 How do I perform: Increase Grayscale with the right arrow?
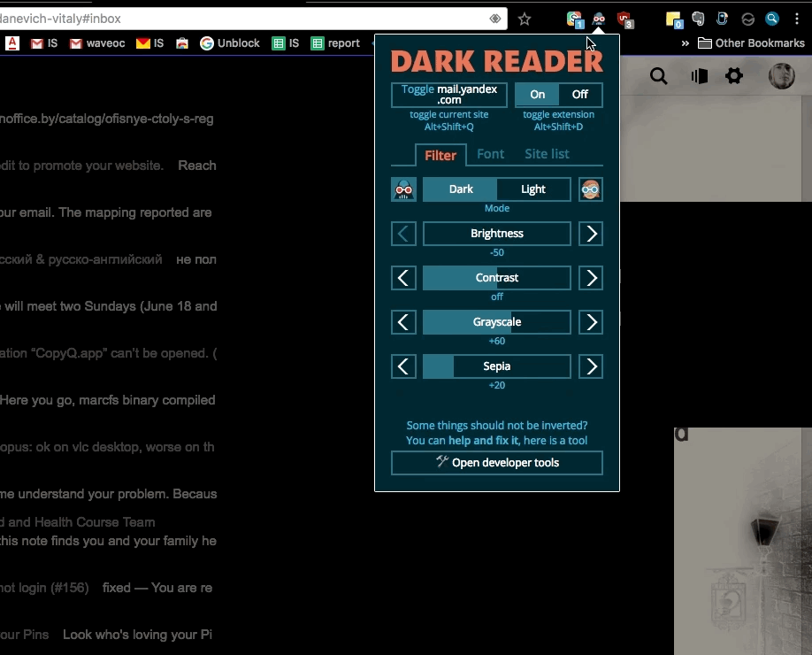click(590, 322)
